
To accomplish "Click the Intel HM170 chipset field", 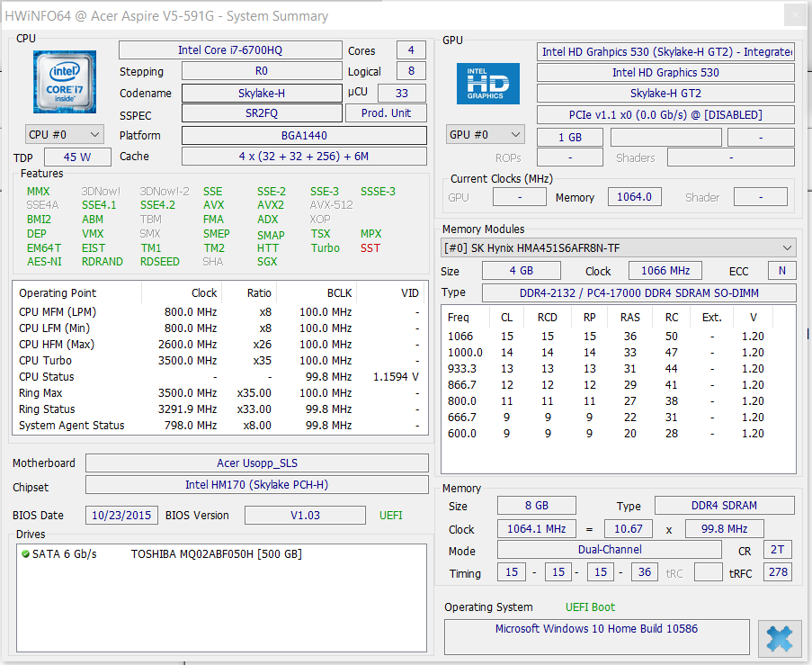I will (x=257, y=485).
